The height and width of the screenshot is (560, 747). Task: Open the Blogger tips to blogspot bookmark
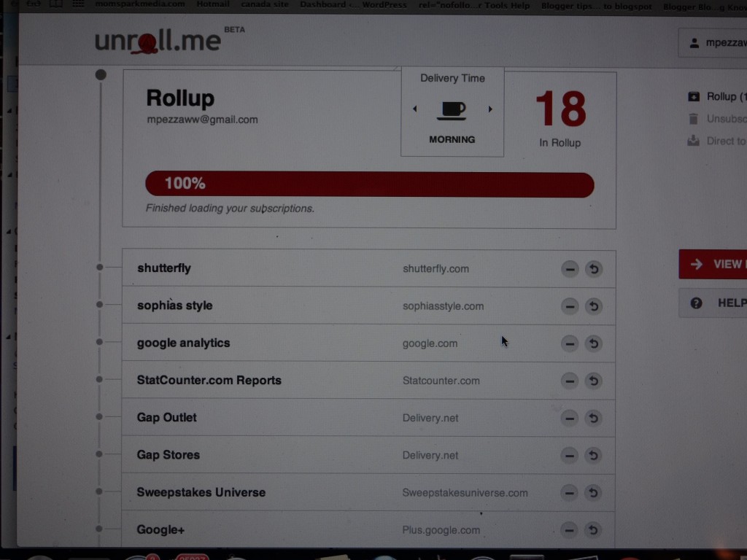[597, 6]
